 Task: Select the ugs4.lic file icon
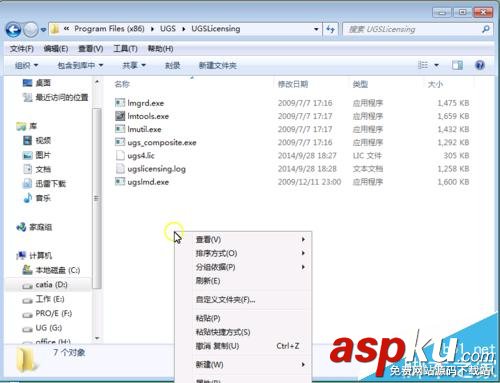(x=120, y=155)
